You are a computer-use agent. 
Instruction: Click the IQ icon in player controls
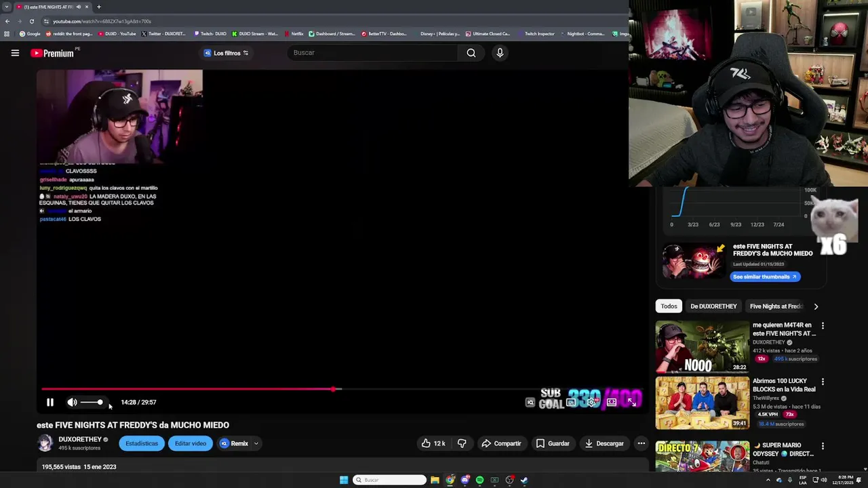tap(530, 402)
